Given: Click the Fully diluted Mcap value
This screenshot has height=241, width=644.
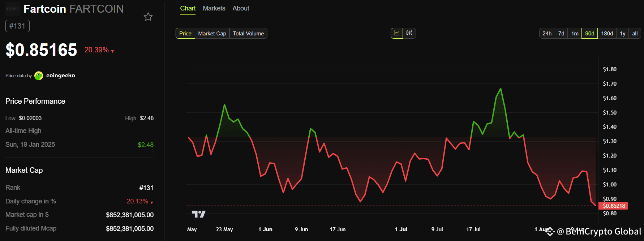Looking at the screenshot, I should [130, 229].
